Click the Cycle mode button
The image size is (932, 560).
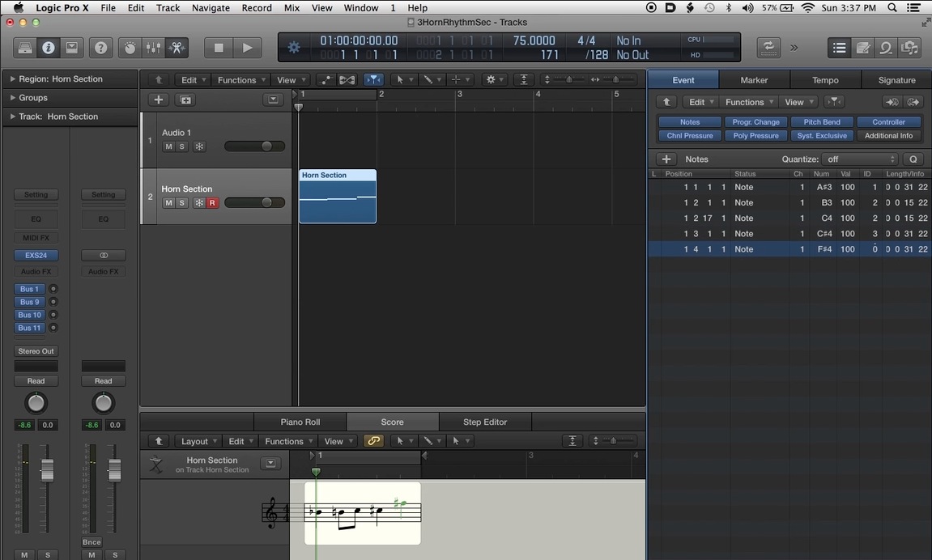point(768,48)
